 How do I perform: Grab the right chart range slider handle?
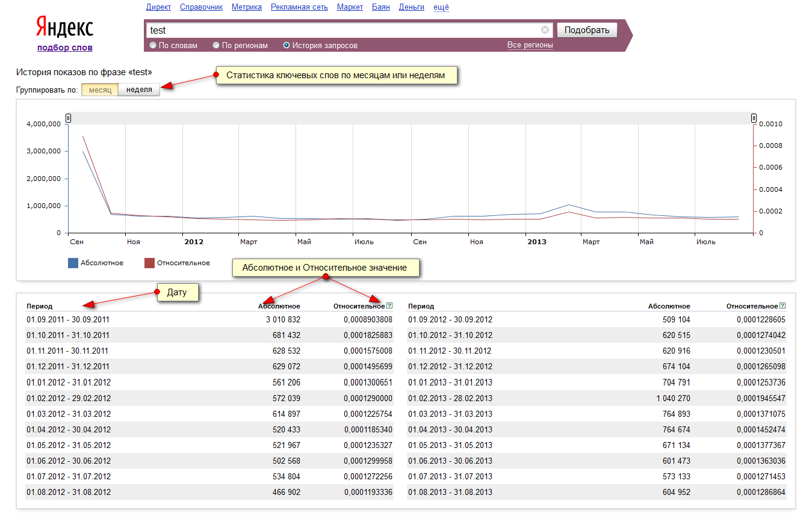754,118
